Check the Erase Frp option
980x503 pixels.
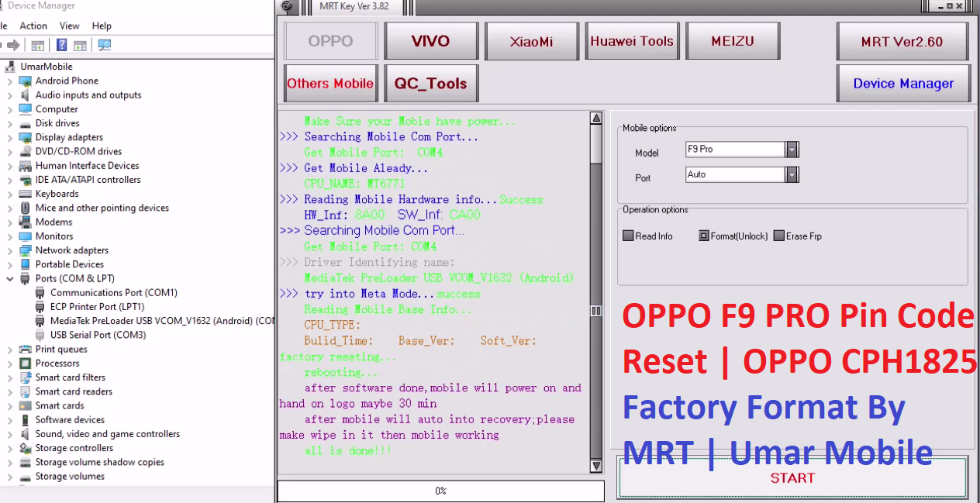(x=778, y=236)
